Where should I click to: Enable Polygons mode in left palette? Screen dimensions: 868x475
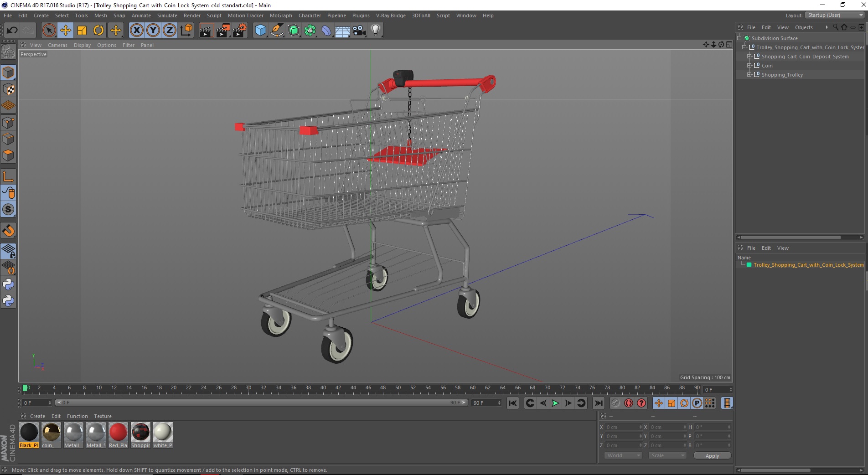(x=8, y=155)
